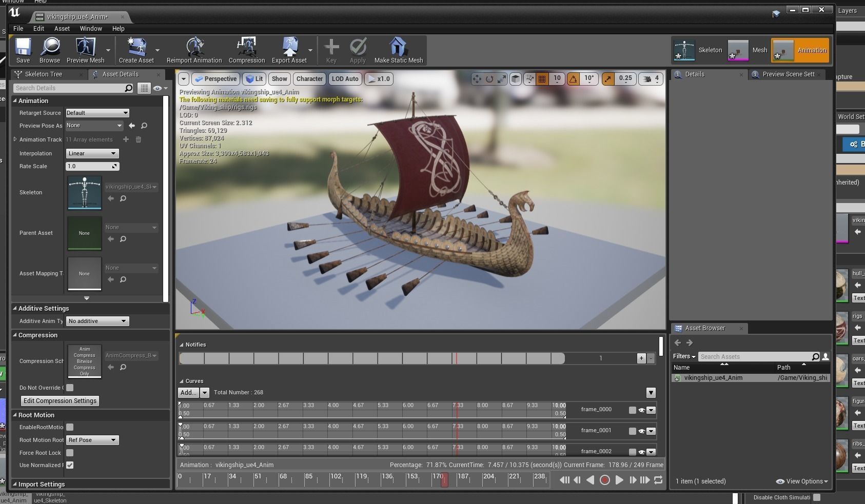Viewport: 865px width, 504px height.
Task: Save the animation asset
Action: pos(23,50)
